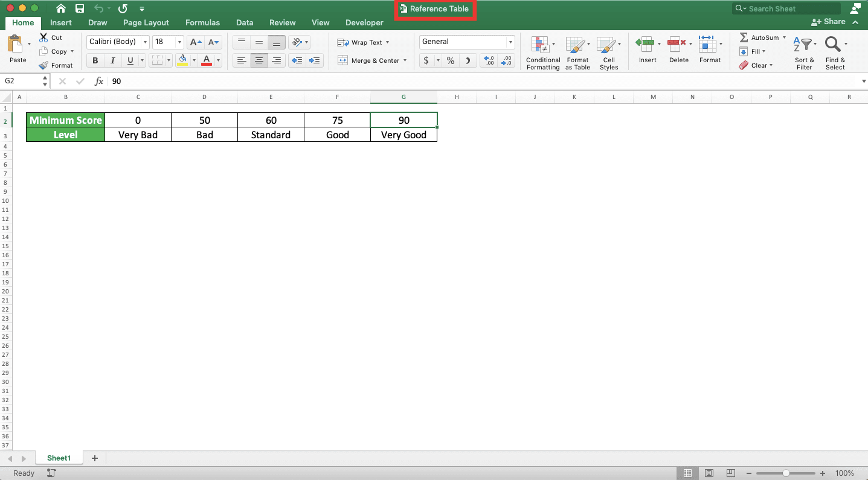868x480 pixels.
Task: Click the Search Sheet field
Action: pyautogui.click(x=786, y=8)
